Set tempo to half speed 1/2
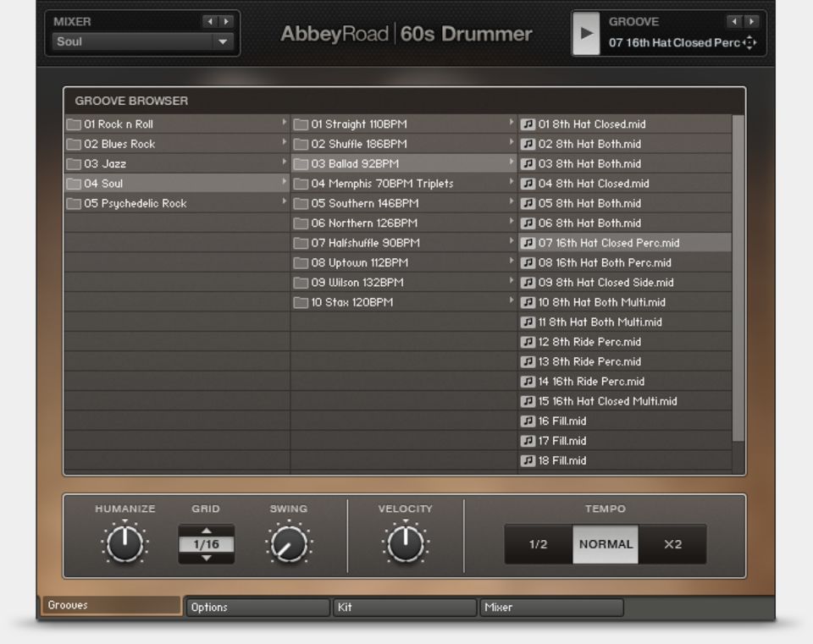Image resolution: width=813 pixels, height=644 pixels. click(x=538, y=544)
